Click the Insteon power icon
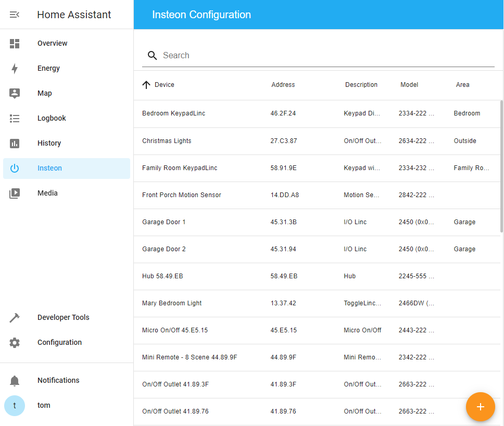The width and height of the screenshot is (504, 426). tap(15, 168)
